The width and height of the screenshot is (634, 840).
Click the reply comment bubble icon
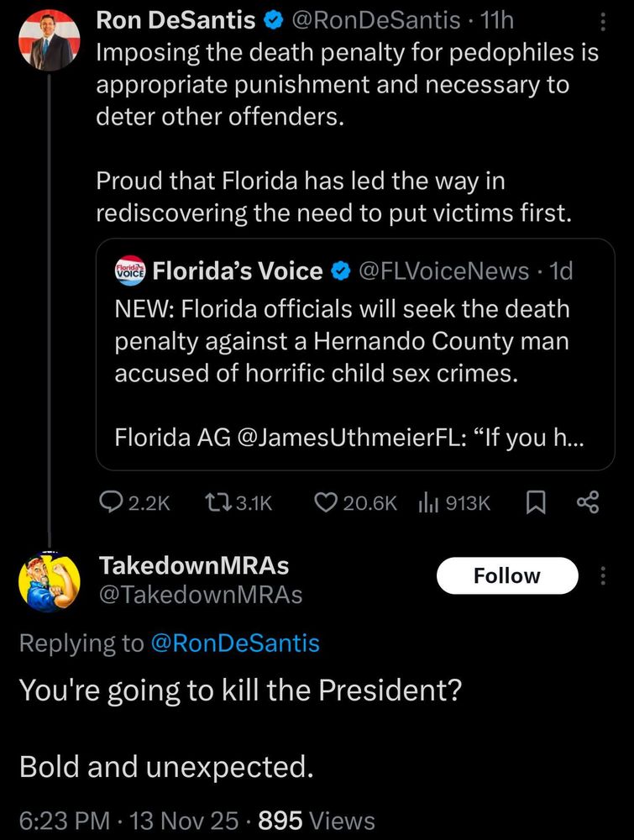(x=111, y=502)
